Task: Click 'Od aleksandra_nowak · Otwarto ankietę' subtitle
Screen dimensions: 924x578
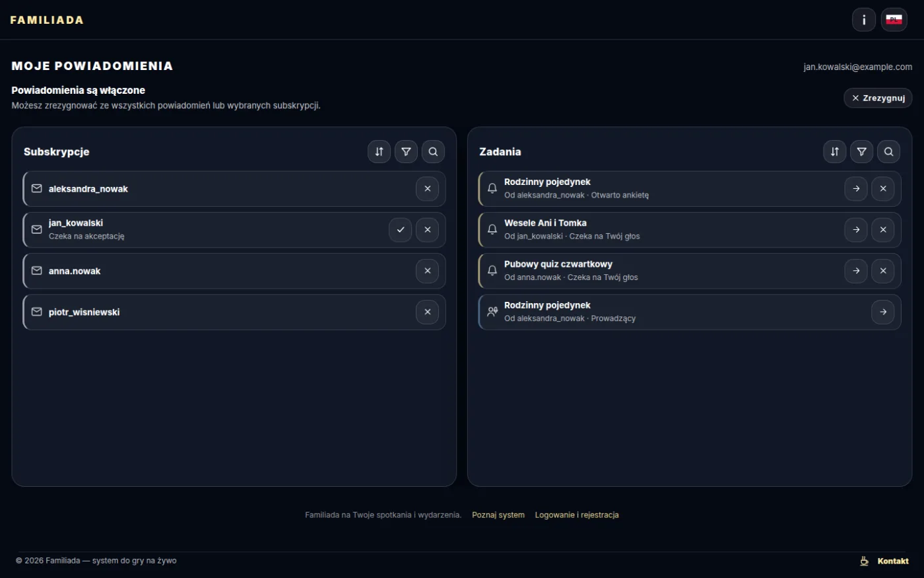Action: click(x=577, y=196)
